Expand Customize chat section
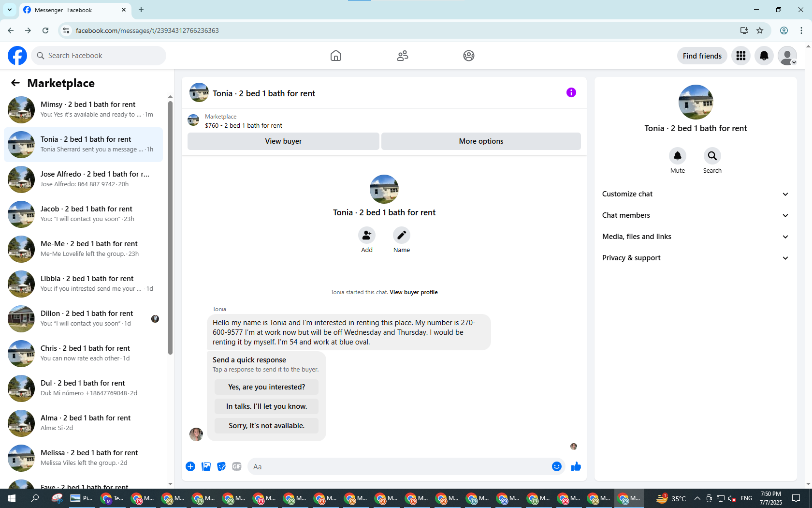 (x=696, y=194)
